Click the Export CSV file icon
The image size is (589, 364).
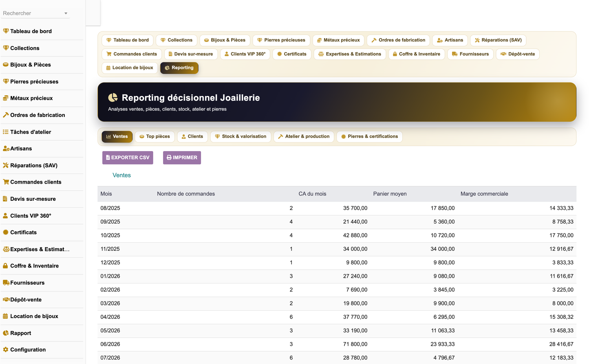(x=108, y=158)
